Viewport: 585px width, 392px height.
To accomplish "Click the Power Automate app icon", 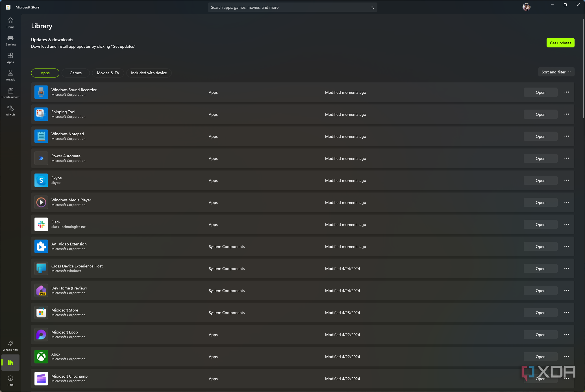I will click(x=41, y=158).
